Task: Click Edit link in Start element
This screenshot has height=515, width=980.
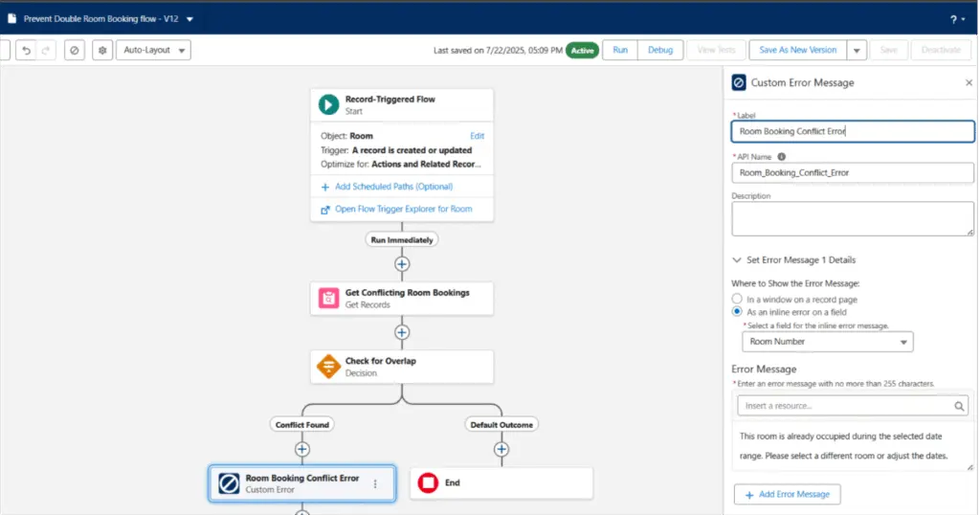Action: click(477, 136)
